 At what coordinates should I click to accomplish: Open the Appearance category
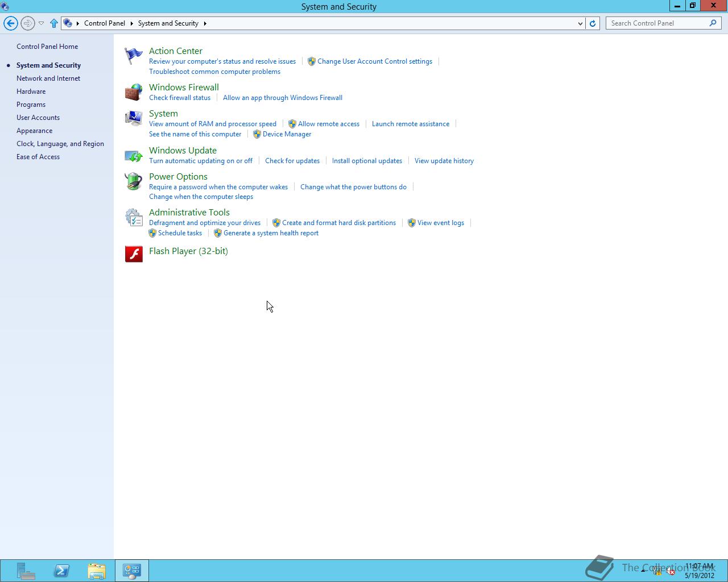point(34,131)
